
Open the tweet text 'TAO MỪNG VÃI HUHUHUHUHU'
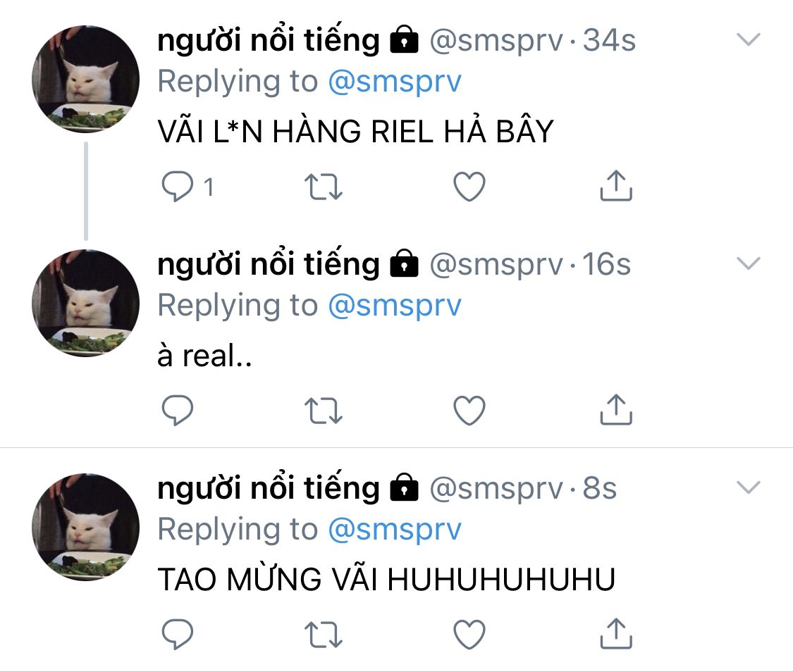point(386,578)
